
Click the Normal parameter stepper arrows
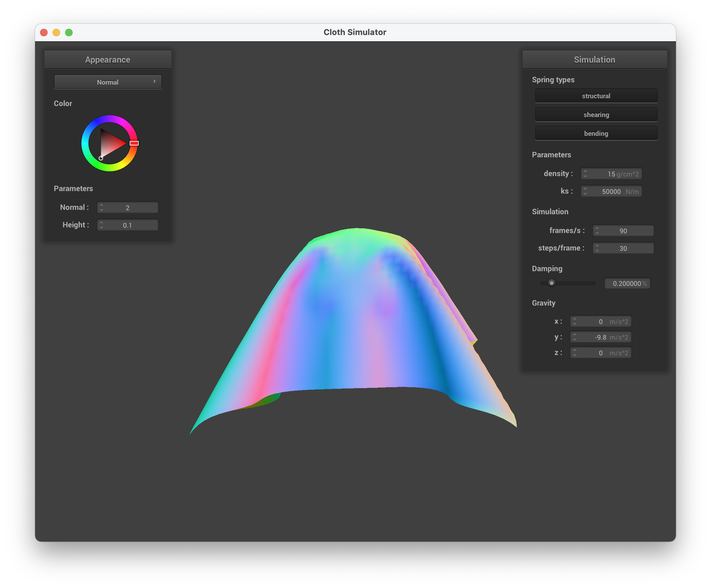[x=101, y=207]
